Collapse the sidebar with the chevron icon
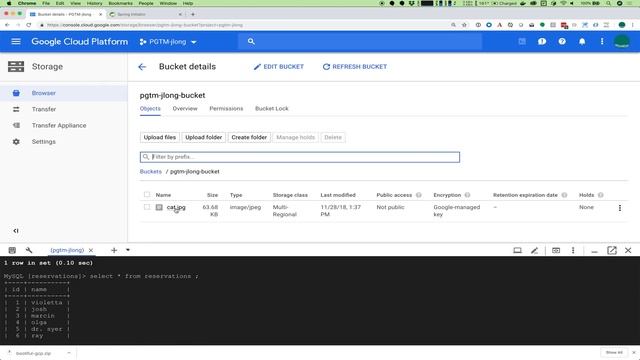Screen dimensions: 640x360 coord(16,231)
